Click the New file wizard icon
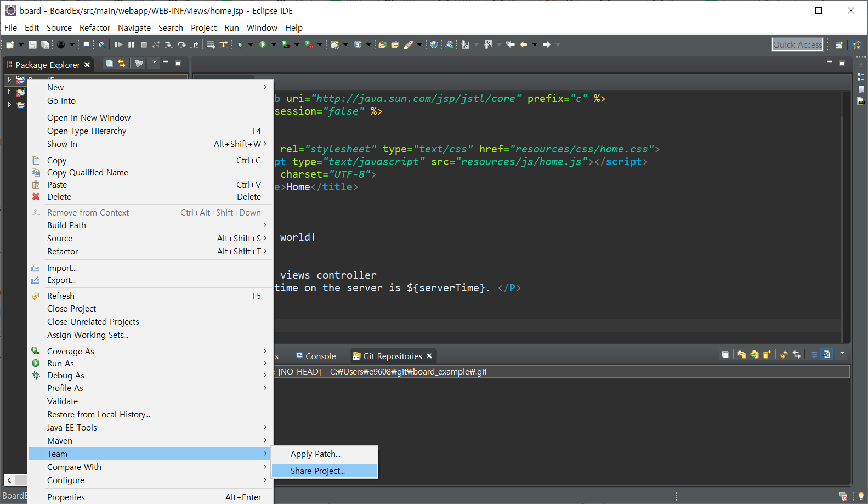 tap(10, 44)
